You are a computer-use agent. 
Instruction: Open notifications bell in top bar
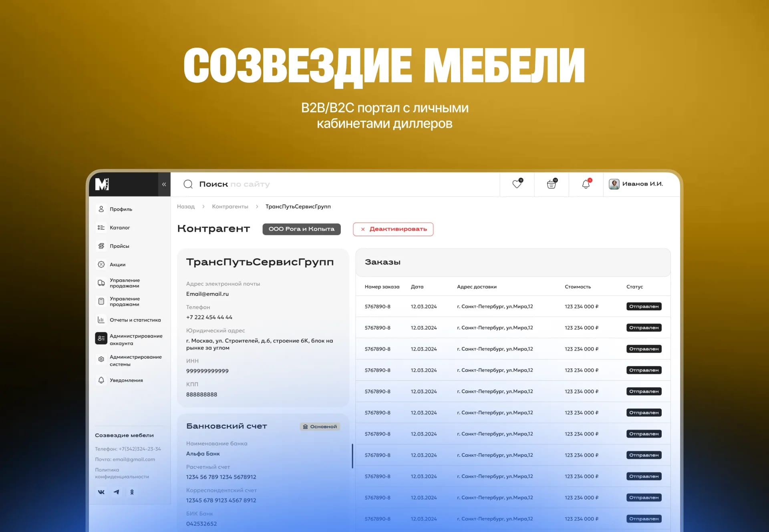(x=586, y=184)
